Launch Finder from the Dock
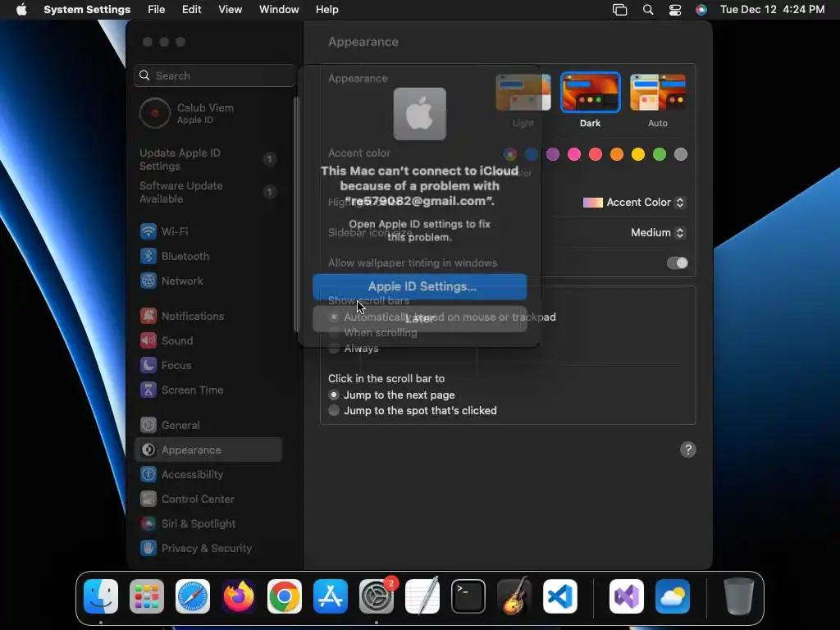840x630 pixels. (101, 596)
